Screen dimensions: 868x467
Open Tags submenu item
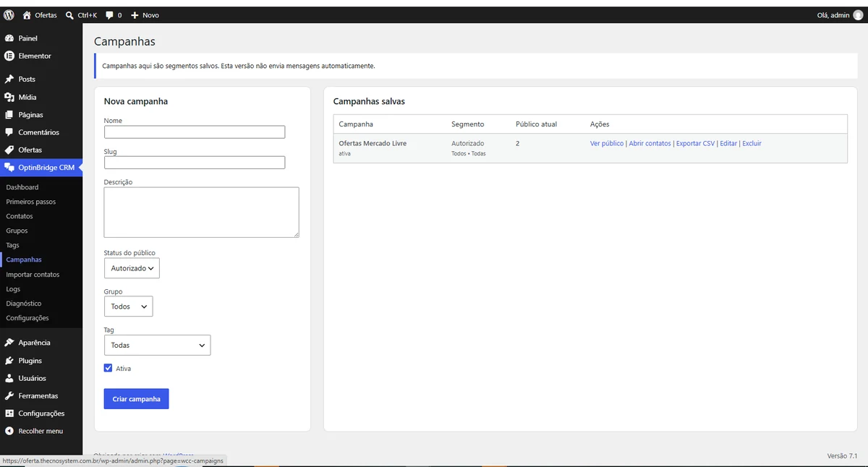click(x=13, y=245)
